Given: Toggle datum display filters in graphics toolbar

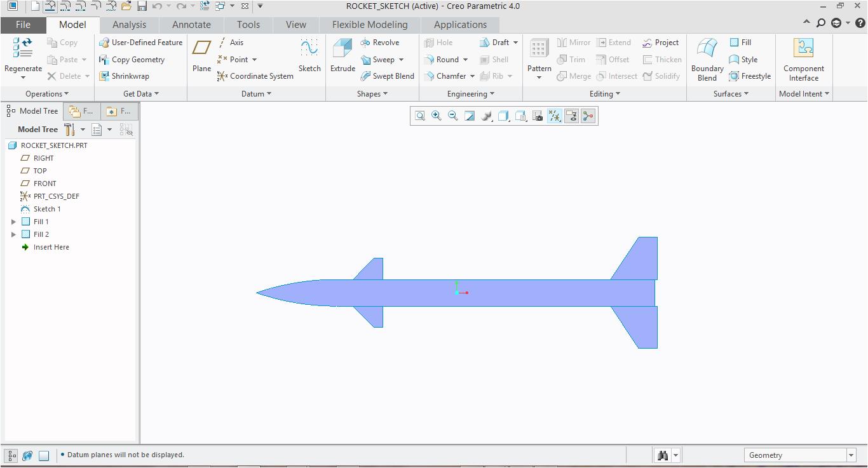Looking at the screenshot, I should (554, 116).
